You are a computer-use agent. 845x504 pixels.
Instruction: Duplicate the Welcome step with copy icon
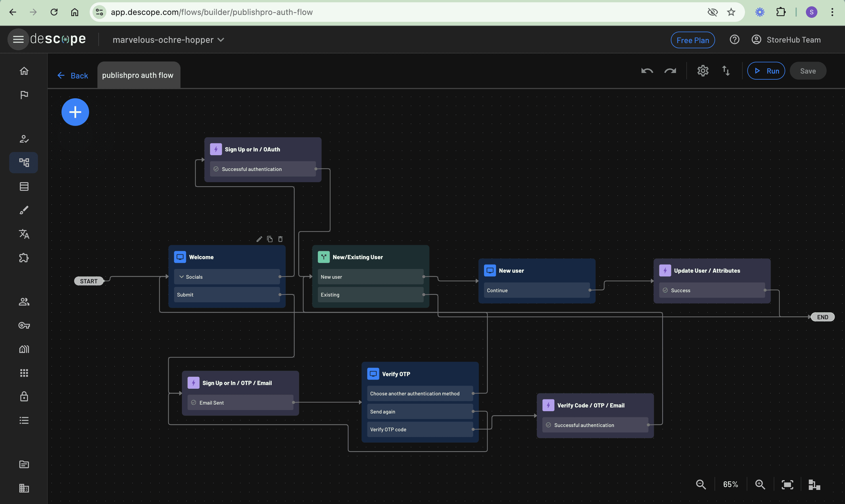click(x=270, y=239)
